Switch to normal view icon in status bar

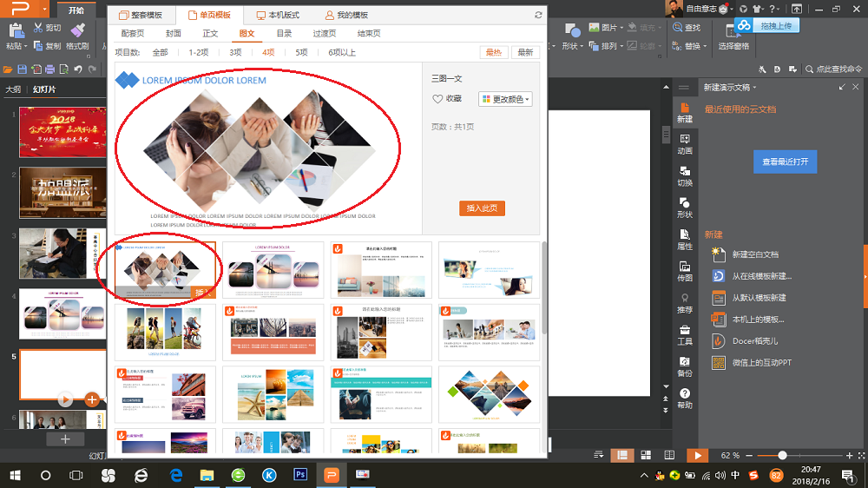tap(622, 455)
